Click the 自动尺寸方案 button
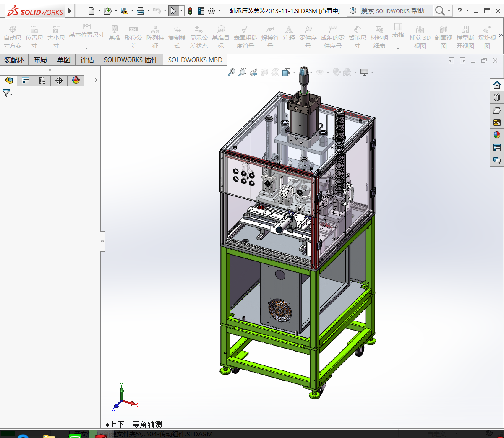Viewport: 504px width, 438px height. click(x=13, y=36)
